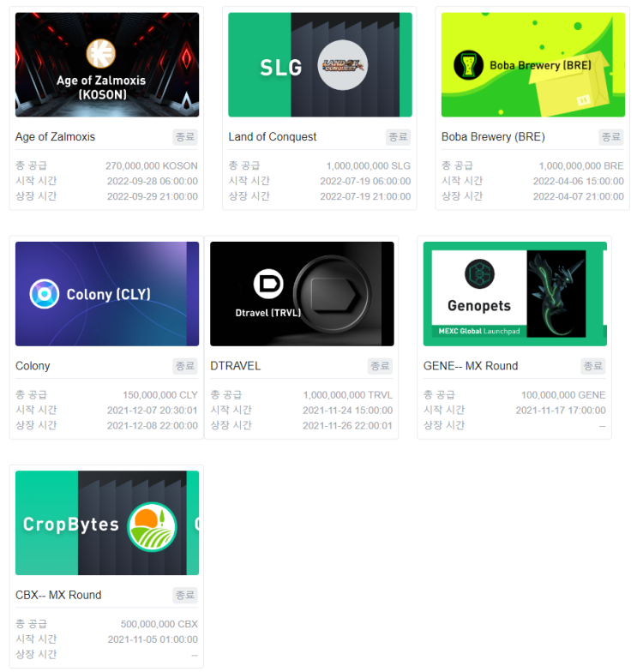The height and width of the screenshot is (672, 637).
Task: Click the Colony circular logo icon
Action: click(45, 294)
